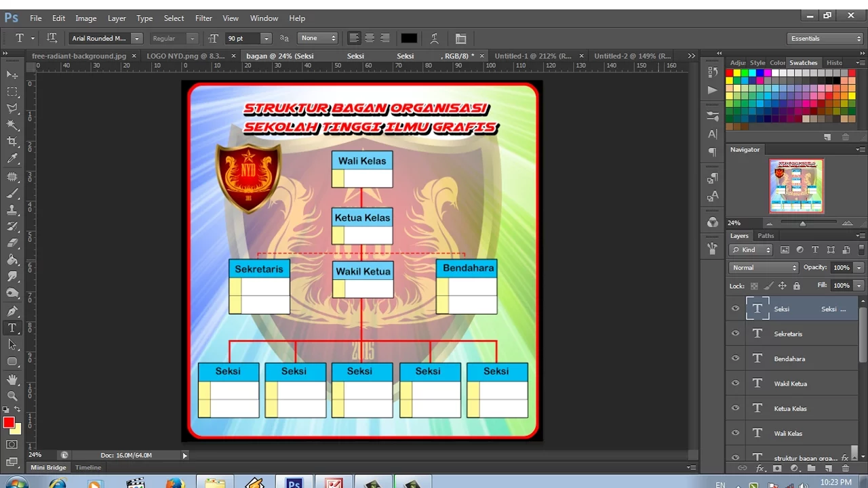Open the Create Warped Text option
The image size is (868, 488).
click(434, 39)
